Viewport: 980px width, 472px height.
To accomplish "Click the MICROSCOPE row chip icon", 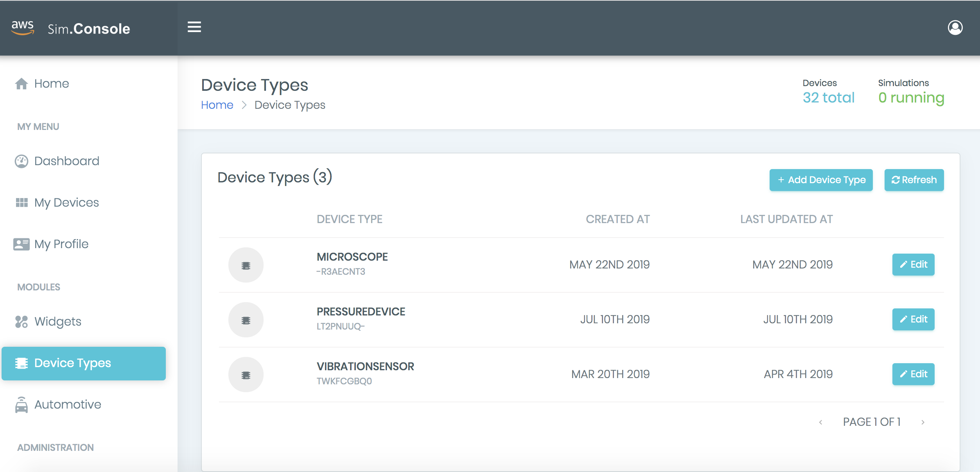I will [246, 265].
